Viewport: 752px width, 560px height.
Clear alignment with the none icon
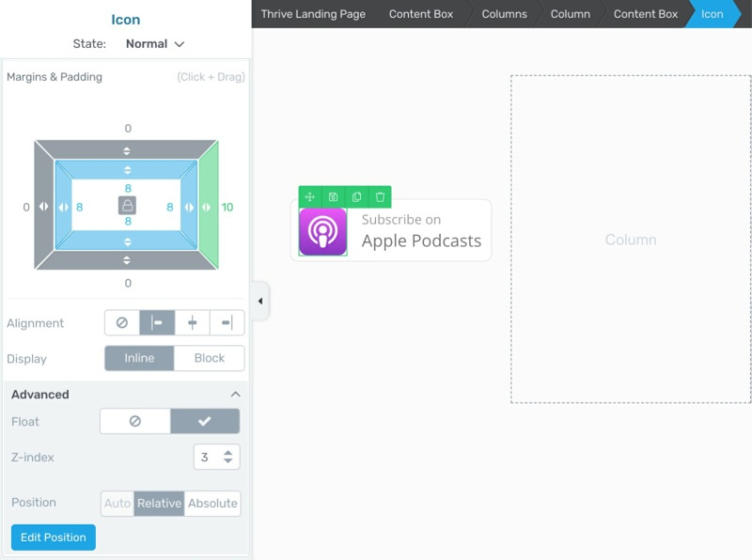tap(122, 323)
